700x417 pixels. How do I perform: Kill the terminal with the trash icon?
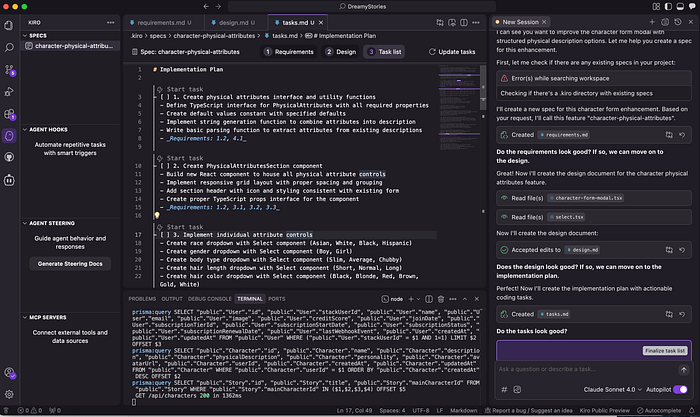pos(441,299)
